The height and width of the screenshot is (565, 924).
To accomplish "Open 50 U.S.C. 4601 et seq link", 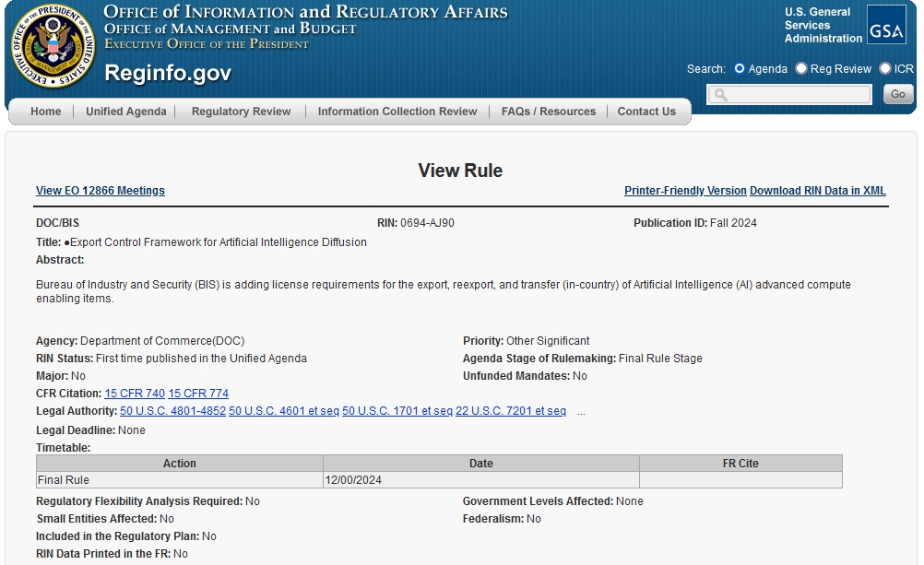I will [284, 411].
